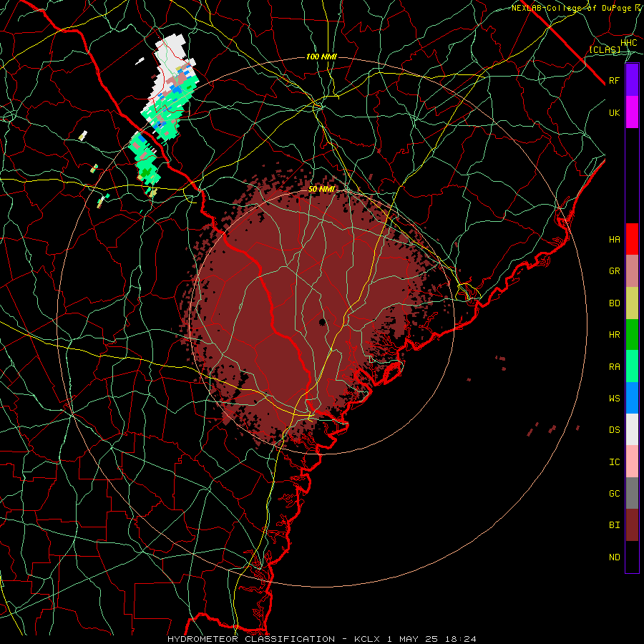Click the magenta UK color swatch
The height and width of the screenshot is (644, 644).
[632, 112]
